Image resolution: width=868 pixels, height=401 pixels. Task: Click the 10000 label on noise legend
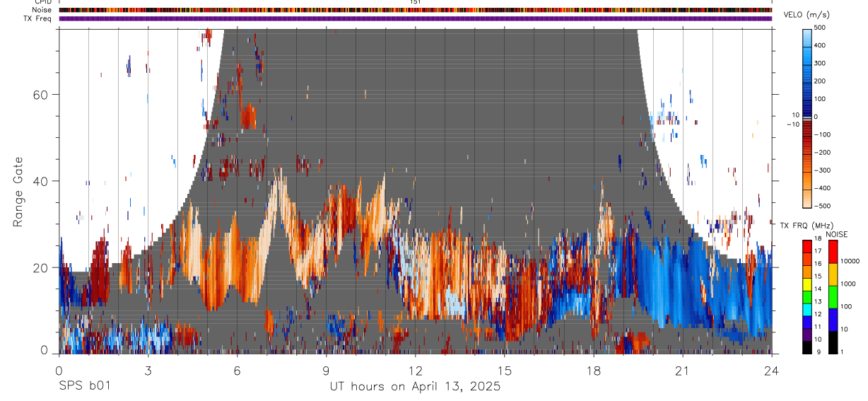pos(850,261)
